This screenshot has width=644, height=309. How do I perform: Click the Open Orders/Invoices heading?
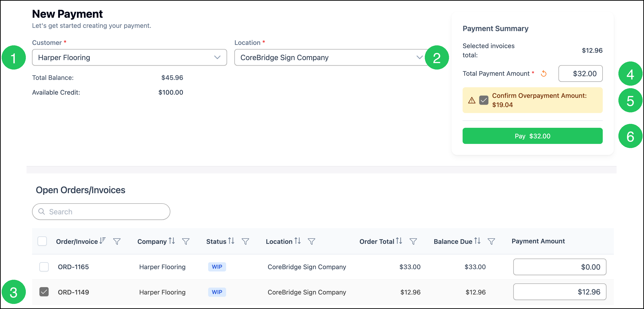click(80, 190)
